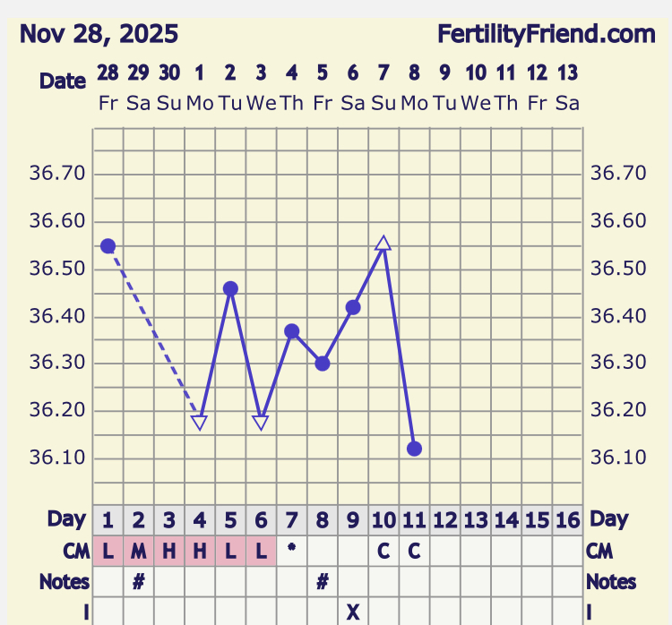Select the pink H flow cell on day 3

(169, 552)
